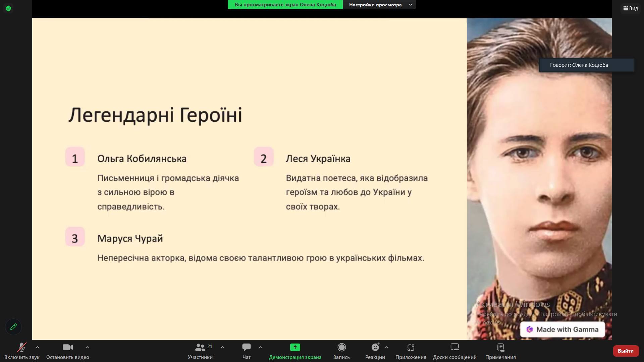Toggle meeting recording (Запись)

tap(341, 351)
